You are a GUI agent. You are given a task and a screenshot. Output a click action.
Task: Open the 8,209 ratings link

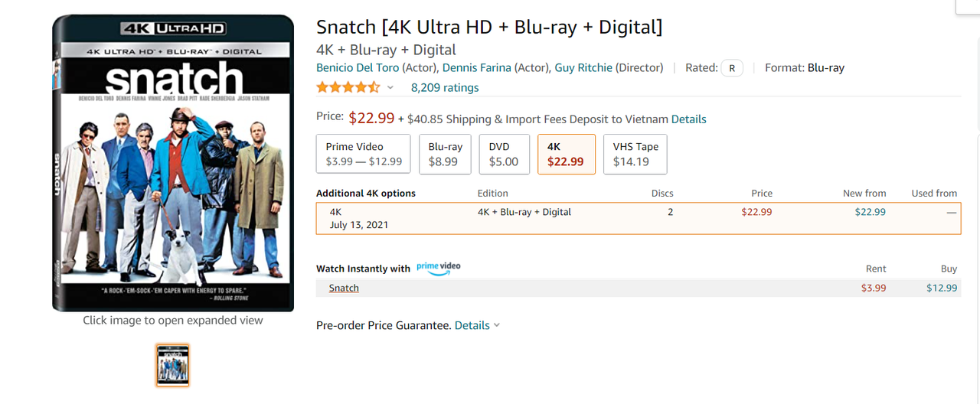tap(445, 87)
